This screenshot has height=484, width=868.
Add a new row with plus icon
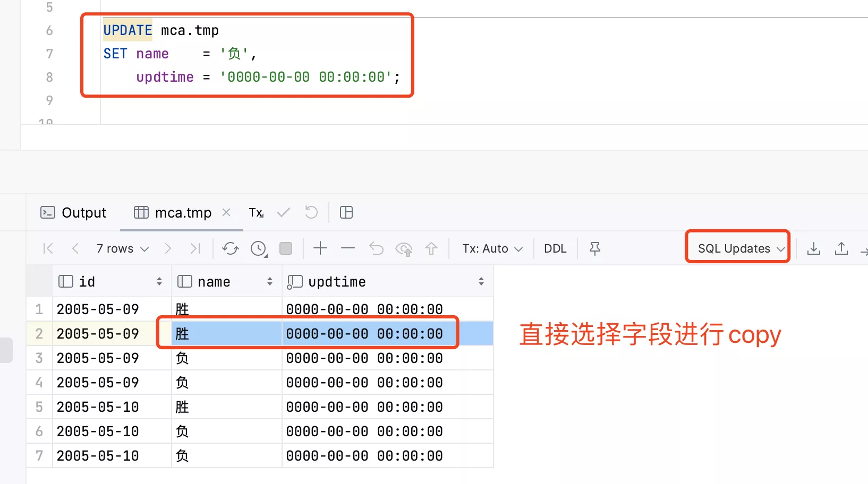tap(320, 248)
